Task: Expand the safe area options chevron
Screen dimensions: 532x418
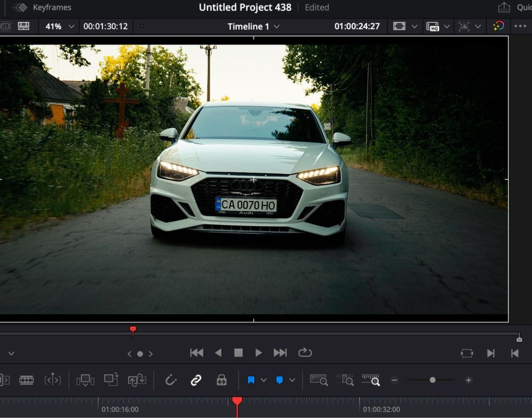Action: [414, 27]
